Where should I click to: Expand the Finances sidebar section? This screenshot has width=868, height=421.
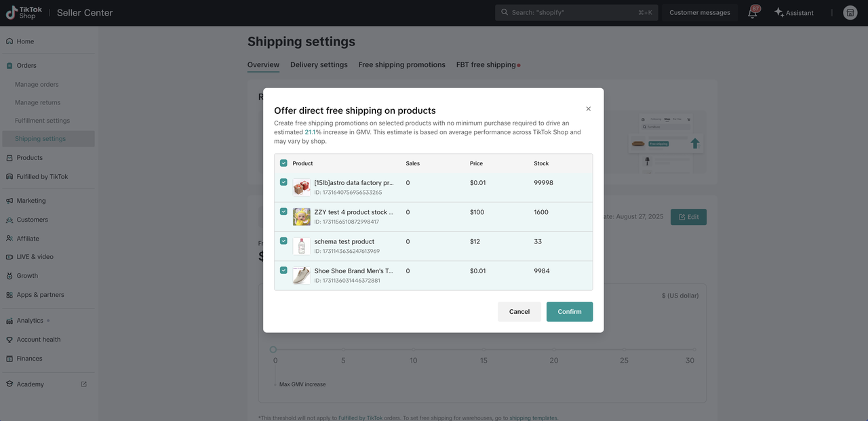click(29, 359)
